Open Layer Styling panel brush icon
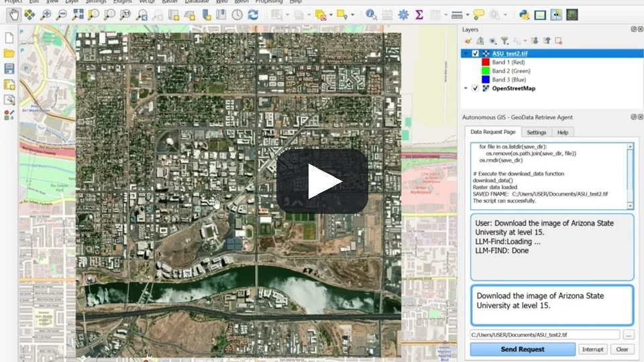This screenshot has width=644, height=362. [x=468, y=41]
